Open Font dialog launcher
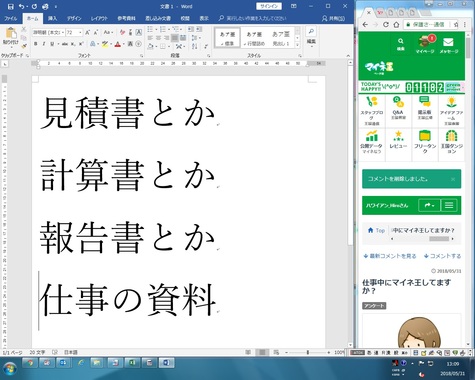 tap(142, 56)
